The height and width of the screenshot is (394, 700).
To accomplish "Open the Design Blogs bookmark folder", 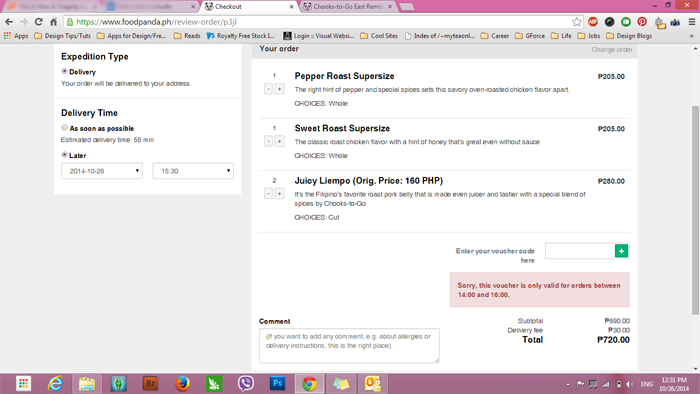I will pos(629,36).
